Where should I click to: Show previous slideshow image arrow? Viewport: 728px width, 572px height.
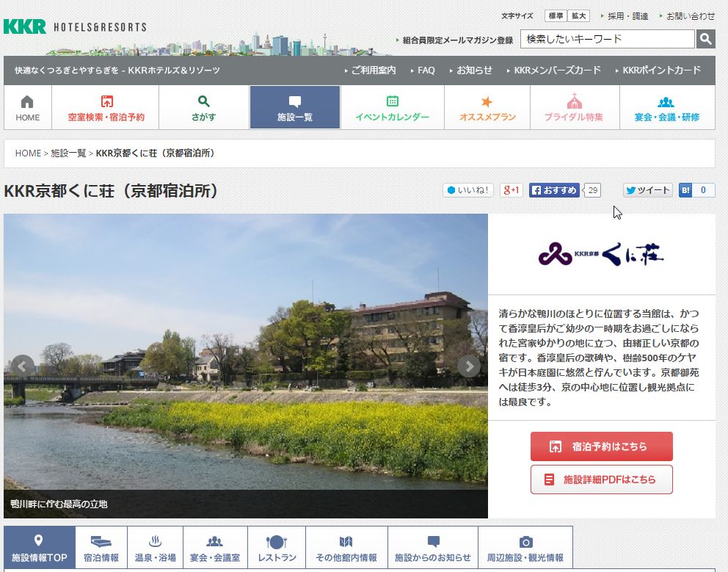tap(22, 366)
